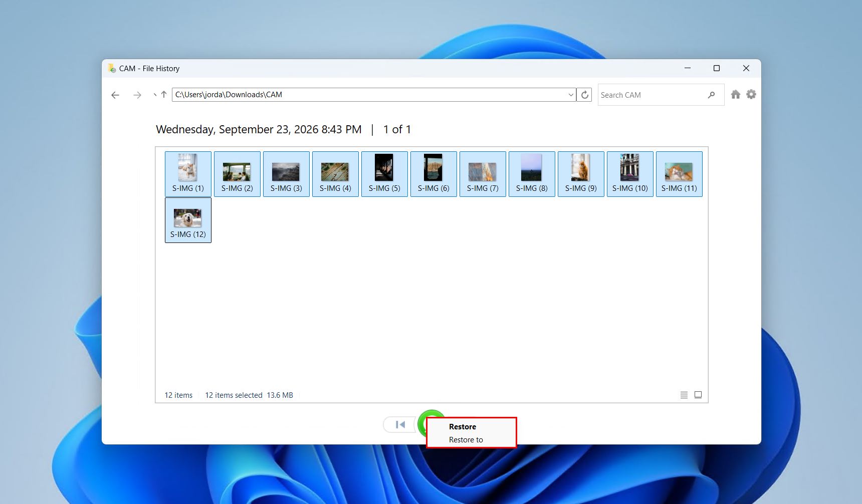Select S-IMG (11) thumbnail
862x504 pixels.
pos(679,174)
